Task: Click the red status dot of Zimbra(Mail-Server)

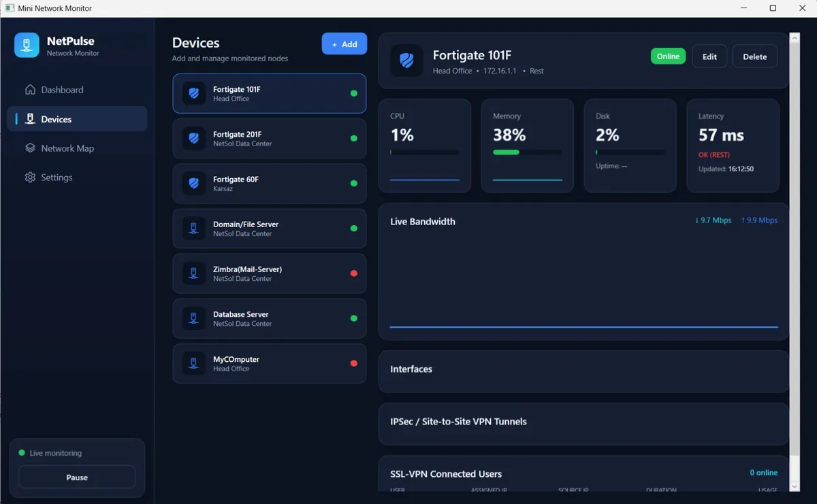Action: click(x=353, y=273)
